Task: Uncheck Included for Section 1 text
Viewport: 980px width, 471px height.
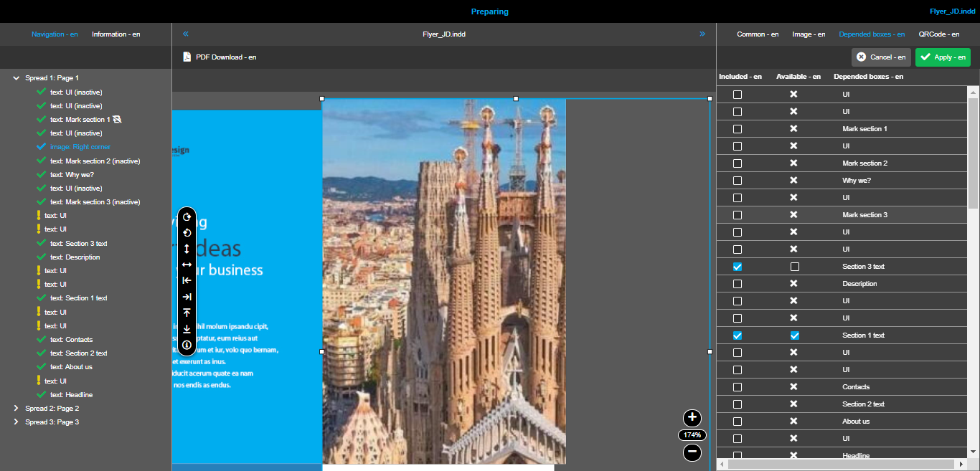Action: click(738, 335)
